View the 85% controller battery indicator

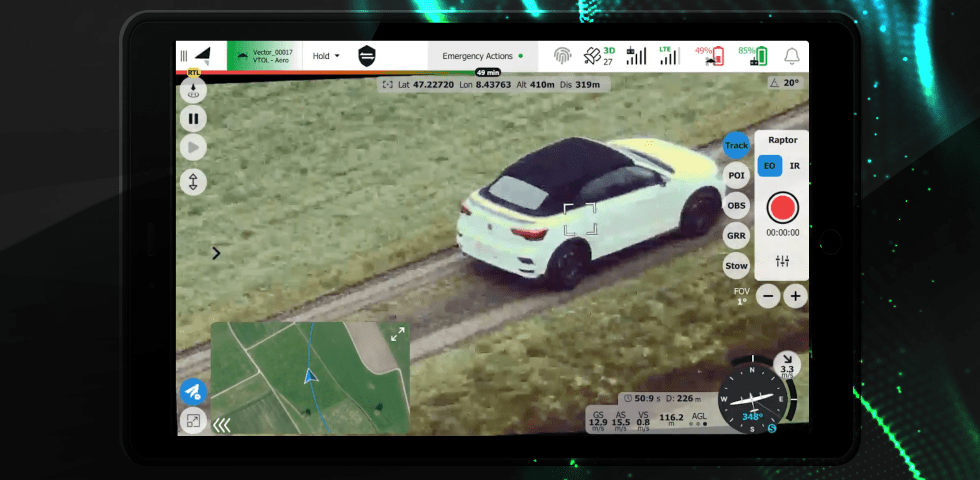(752, 56)
